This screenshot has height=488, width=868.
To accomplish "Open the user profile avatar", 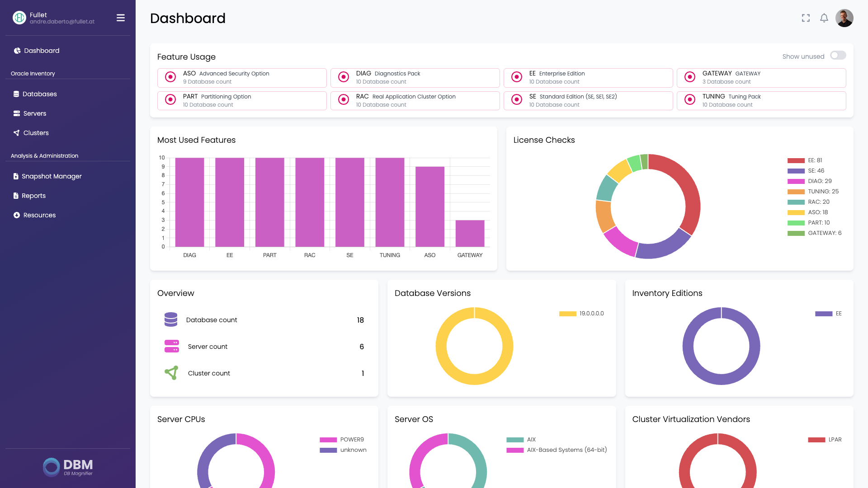I will (844, 18).
